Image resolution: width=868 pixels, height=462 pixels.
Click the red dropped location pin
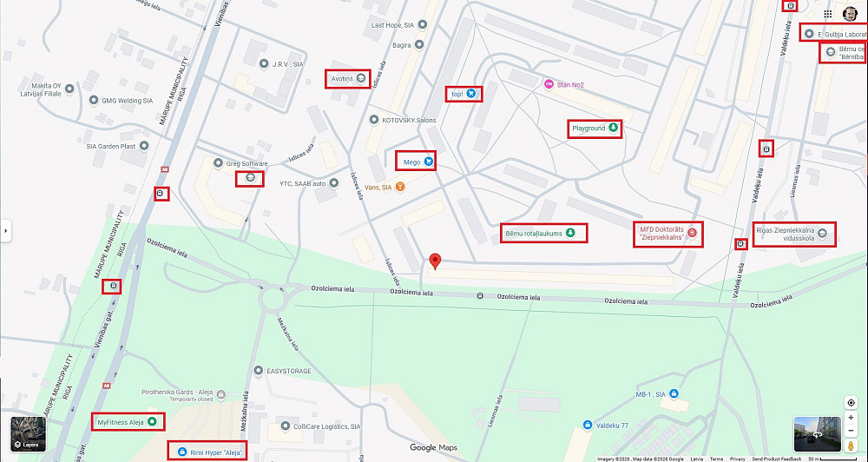436,261
